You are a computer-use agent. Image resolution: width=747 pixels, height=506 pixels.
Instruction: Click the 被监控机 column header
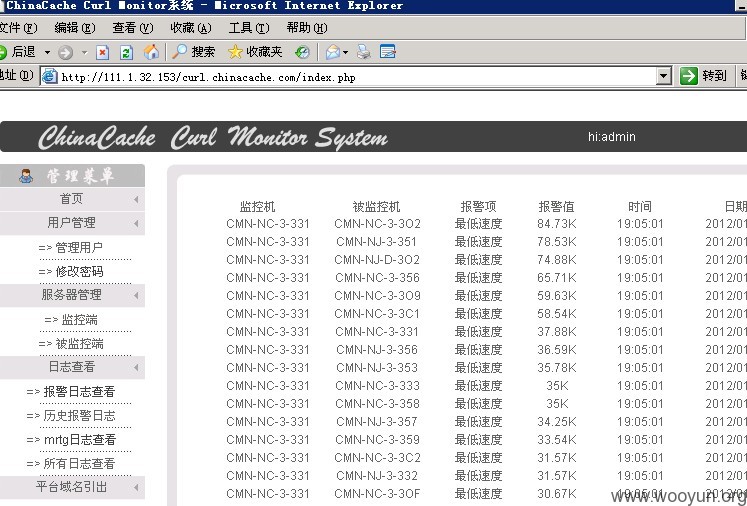point(376,207)
